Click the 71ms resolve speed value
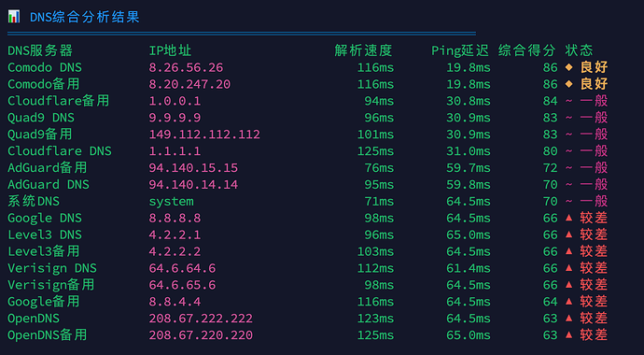Image resolution: width=644 pixels, height=355 pixels. (x=379, y=202)
